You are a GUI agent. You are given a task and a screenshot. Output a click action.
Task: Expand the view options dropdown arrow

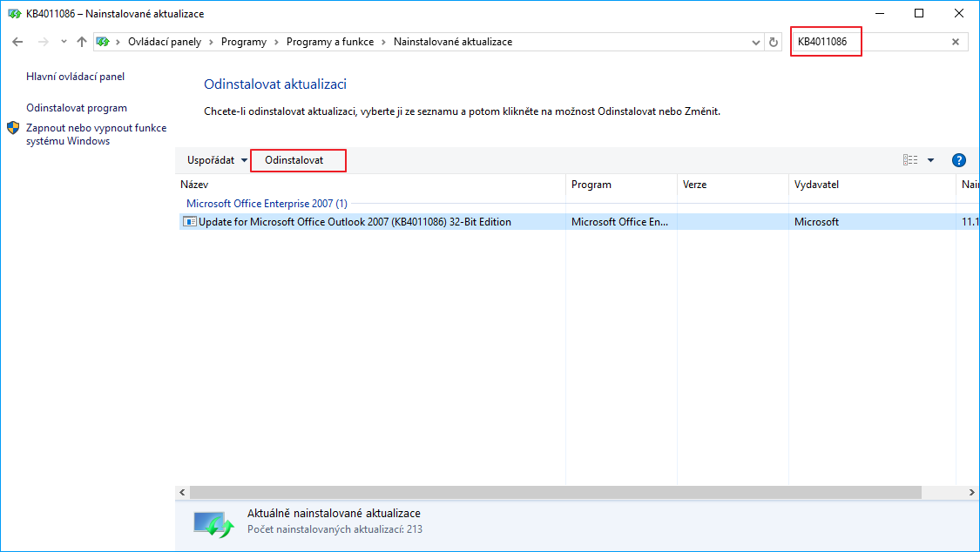point(930,160)
